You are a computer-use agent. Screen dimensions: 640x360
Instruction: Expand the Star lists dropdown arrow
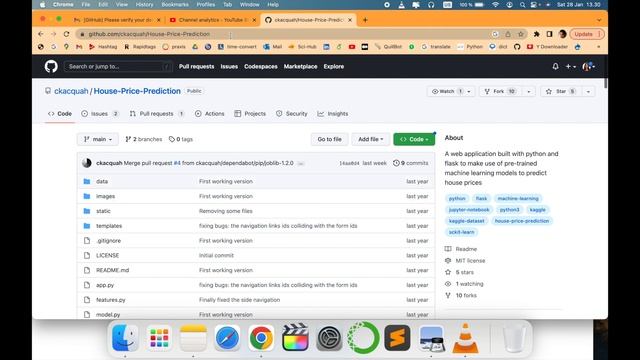click(588, 91)
